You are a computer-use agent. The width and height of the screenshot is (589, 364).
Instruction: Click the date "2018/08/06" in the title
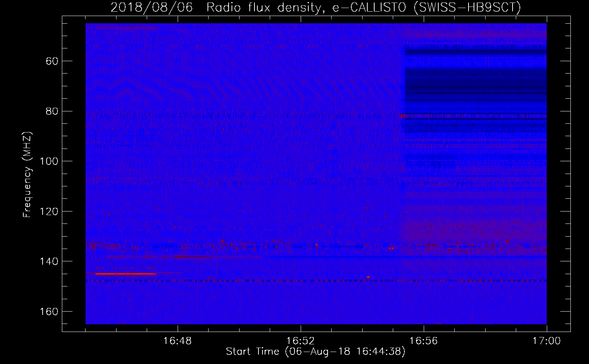[x=152, y=7]
